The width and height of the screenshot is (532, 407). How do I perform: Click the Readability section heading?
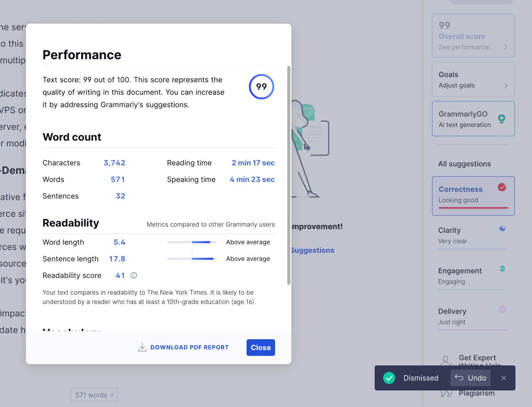[x=71, y=223]
